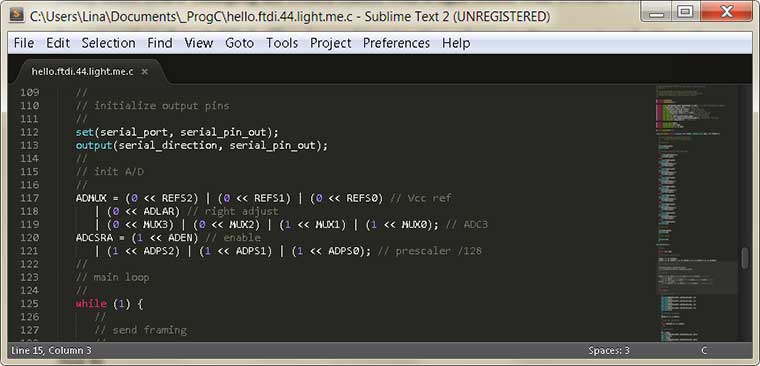Click 'serial_port' on line 112

(134, 132)
